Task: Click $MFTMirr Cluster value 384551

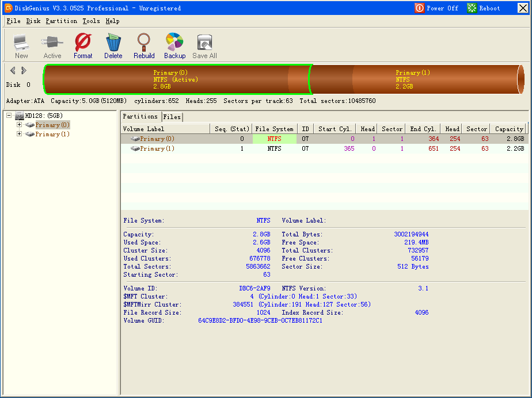Action: click(x=243, y=304)
